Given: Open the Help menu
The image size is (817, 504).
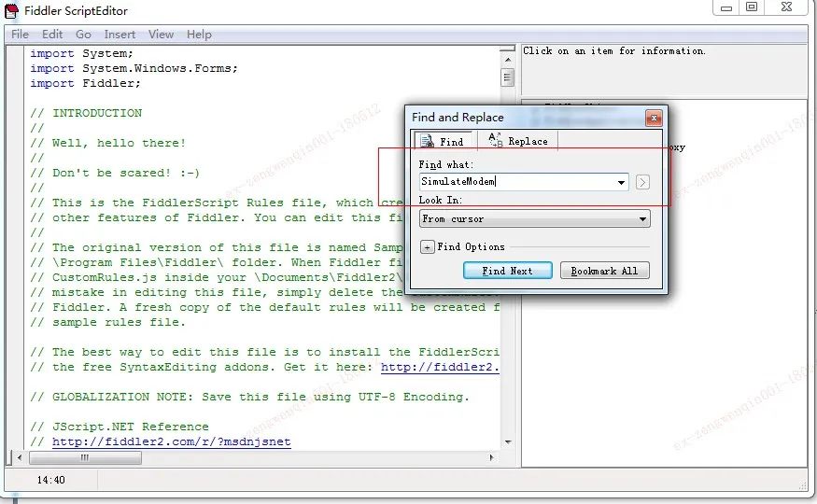Looking at the screenshot, I should pos(199,35).
